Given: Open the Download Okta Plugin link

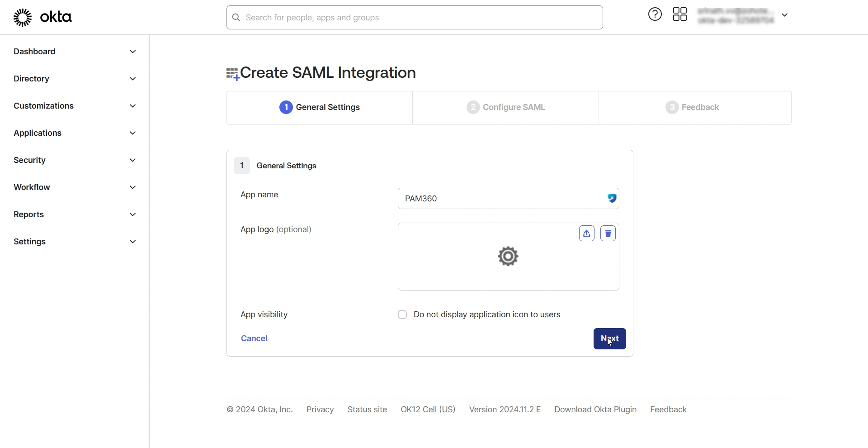Looking at the screenshot, I should [x=595, y=409].
